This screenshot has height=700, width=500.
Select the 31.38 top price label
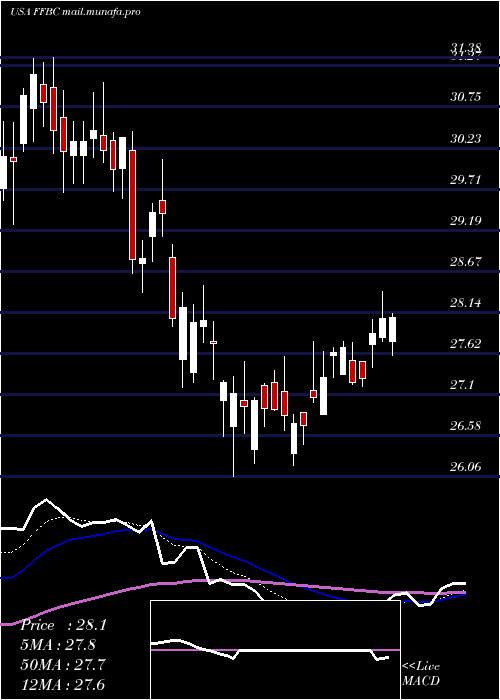(466, 48)
